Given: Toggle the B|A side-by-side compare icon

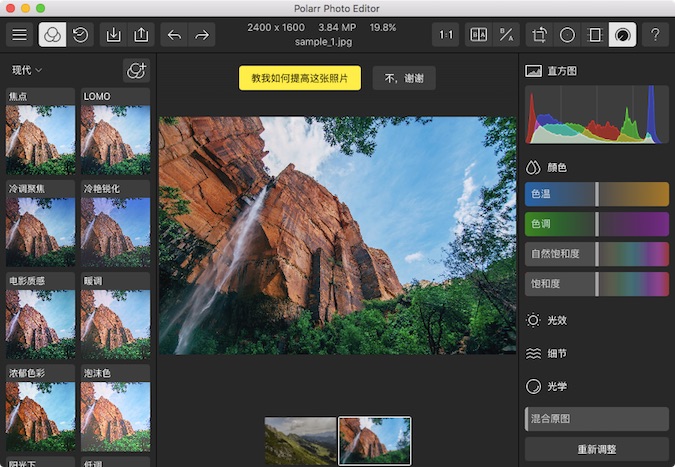Looking at the screenshot, I should coord(479,34).
